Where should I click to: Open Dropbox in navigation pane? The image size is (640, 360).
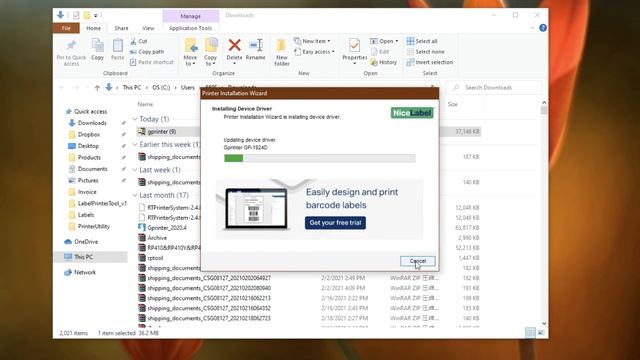point(89,134)
